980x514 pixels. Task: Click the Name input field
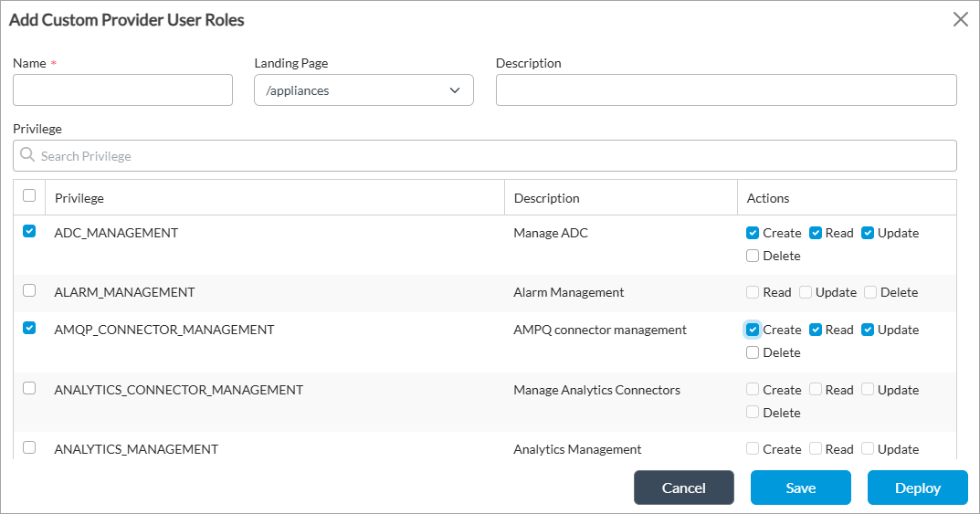click(x=123, y=90)
